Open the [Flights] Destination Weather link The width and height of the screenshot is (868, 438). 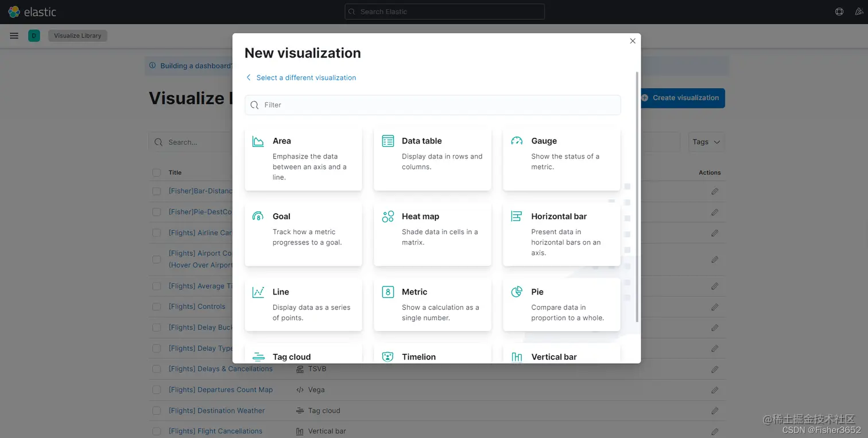216,410
